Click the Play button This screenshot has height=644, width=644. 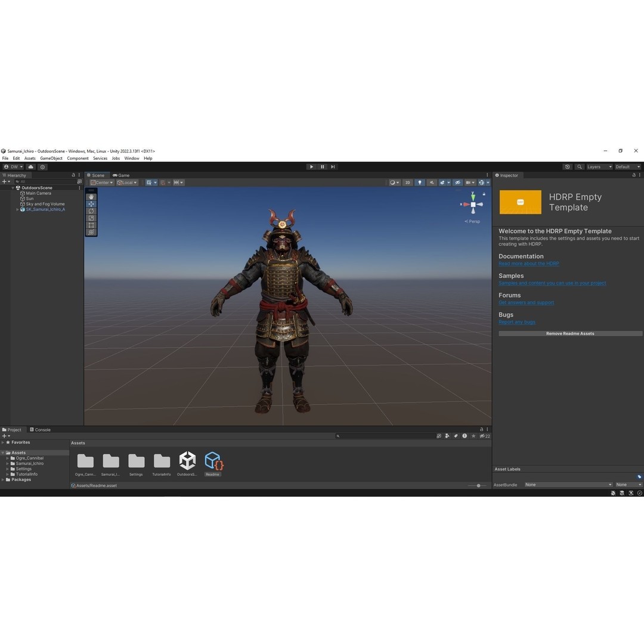tap(311, 167)
